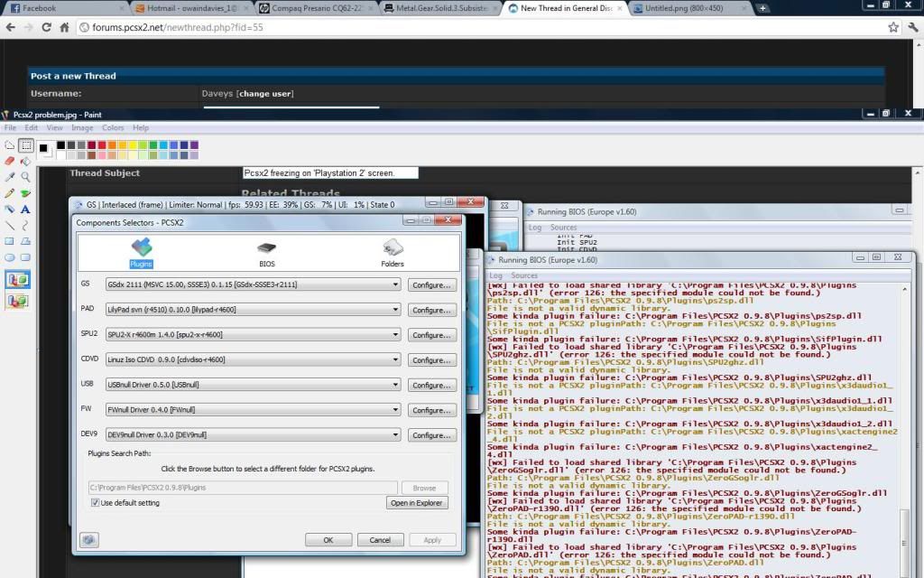The height and width of the screenshot is (578, 924).
Task: Select the Ellipse tool in Paint
Action: (x=9, y=257)
